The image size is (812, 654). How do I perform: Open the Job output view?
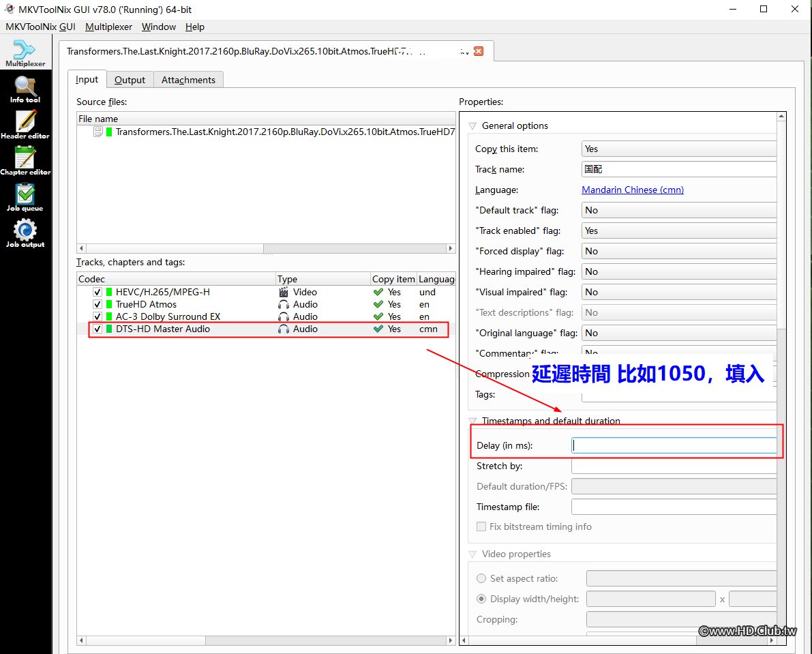click(x=25, y=233)
